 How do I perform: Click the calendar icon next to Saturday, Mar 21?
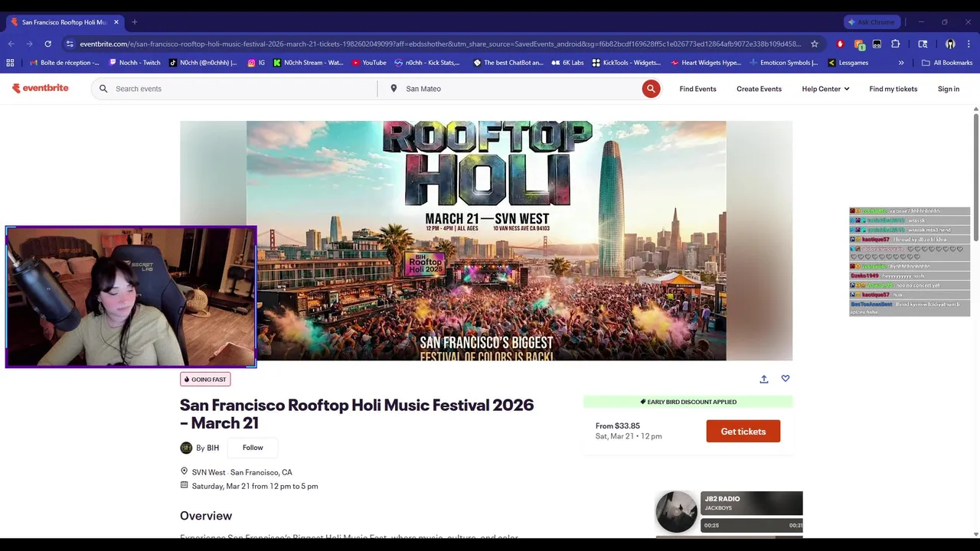[184, 485]
